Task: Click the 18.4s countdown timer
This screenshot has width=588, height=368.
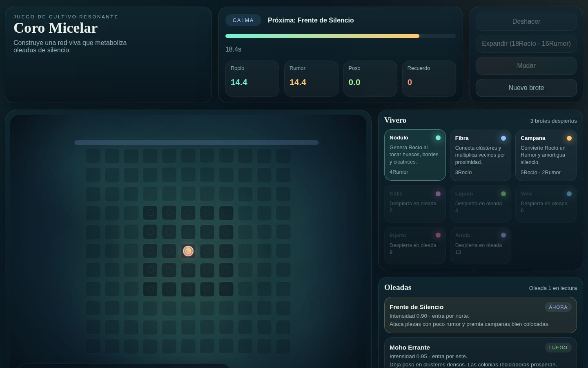Action: tap(233, 49)
